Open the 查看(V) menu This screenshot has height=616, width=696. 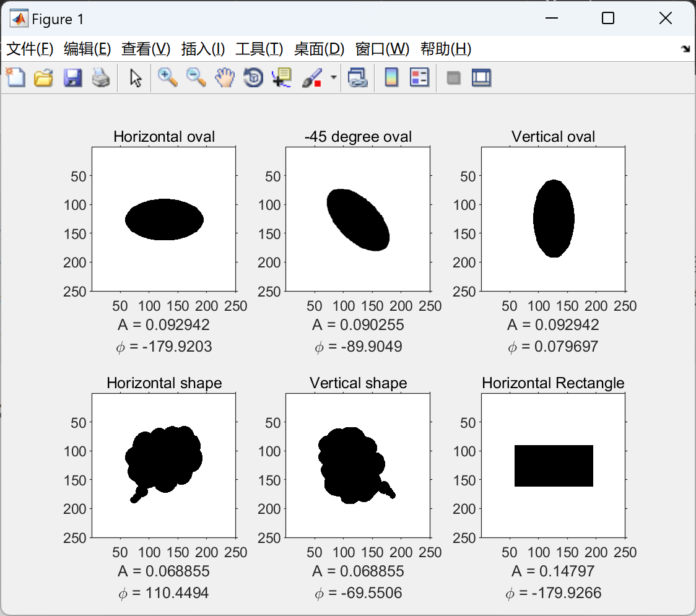pos(146,49)
